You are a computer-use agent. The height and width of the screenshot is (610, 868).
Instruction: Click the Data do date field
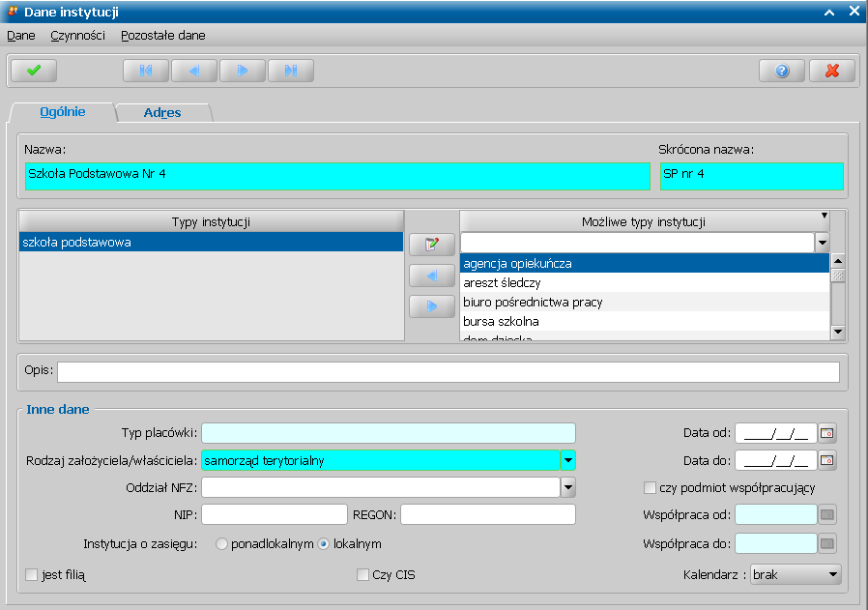pos(776,460)
